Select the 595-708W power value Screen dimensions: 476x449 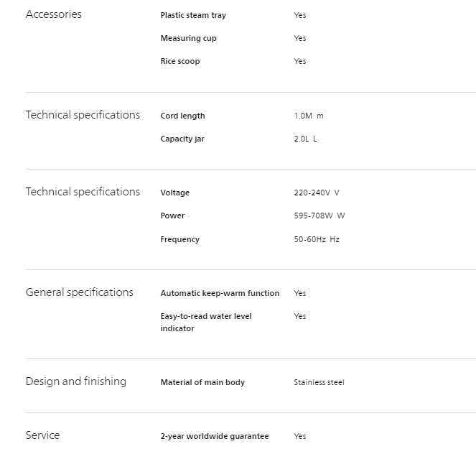(x=319, y=216)
